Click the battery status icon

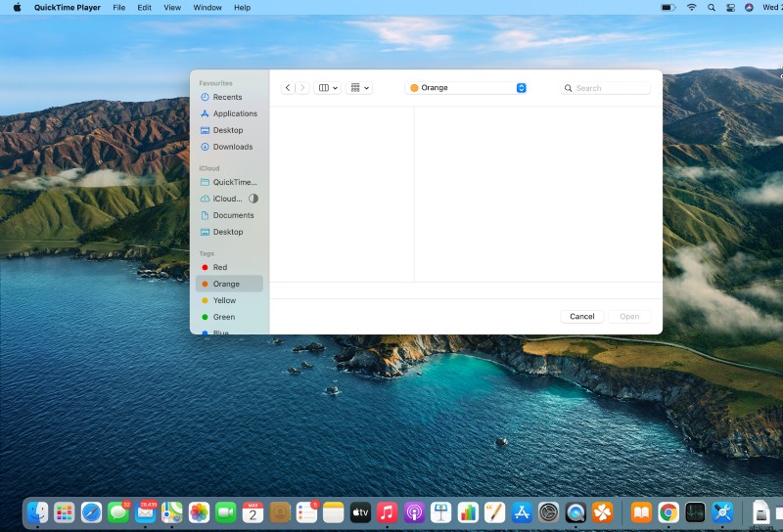668,8
